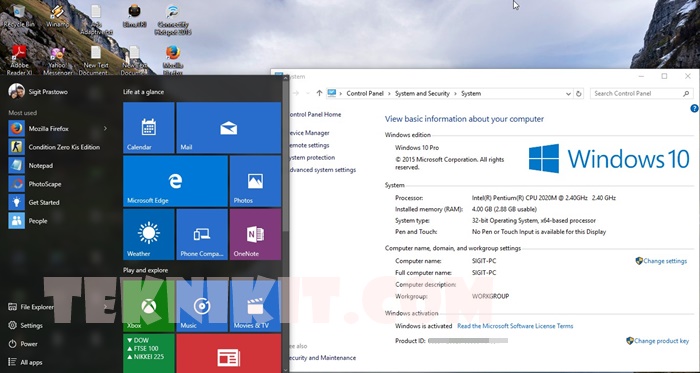Open People app from Start menu
700x373 pixels.
tap(58, 221)
